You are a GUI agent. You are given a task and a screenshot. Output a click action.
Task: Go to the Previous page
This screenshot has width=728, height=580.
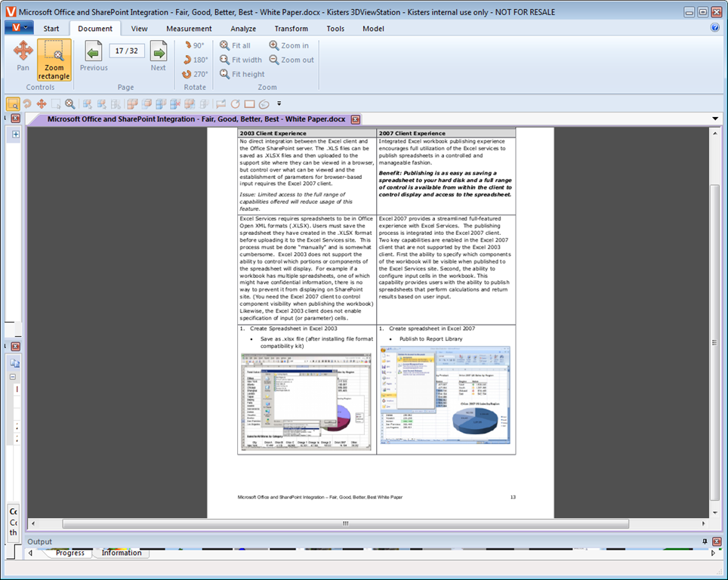94,56
